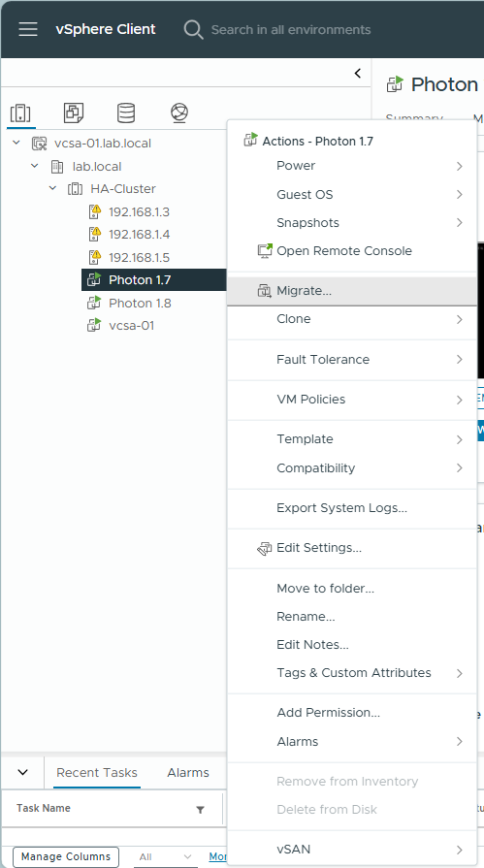Image resolution: width=484 pixels, height=868 pixels.
Task: Click VM icon of Photon 1.7 in tree
Action: tap(94, 279)
